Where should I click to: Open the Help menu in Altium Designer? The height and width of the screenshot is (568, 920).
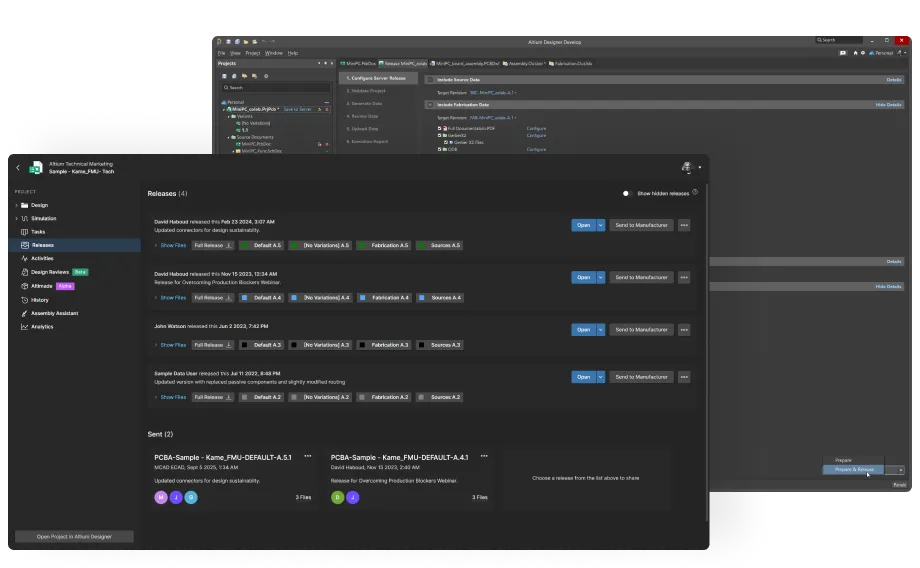293,53
